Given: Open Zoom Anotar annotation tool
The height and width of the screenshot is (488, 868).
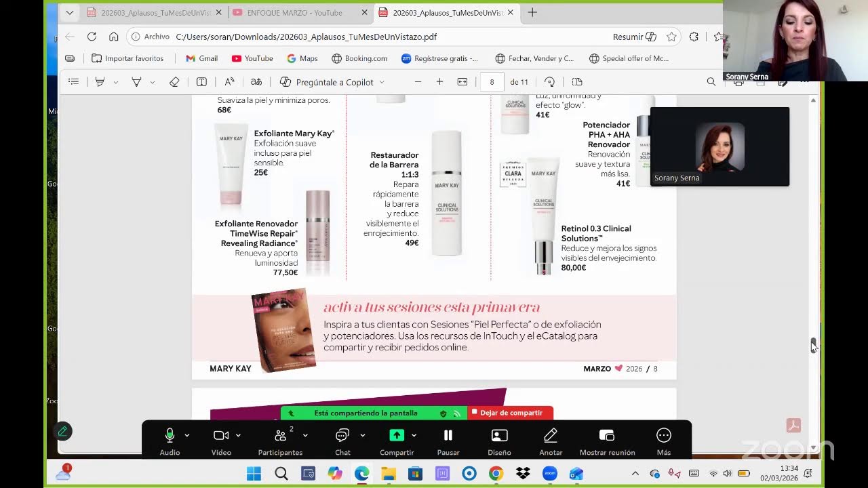Looking at the screenshot, I should [x=551, y=441].
